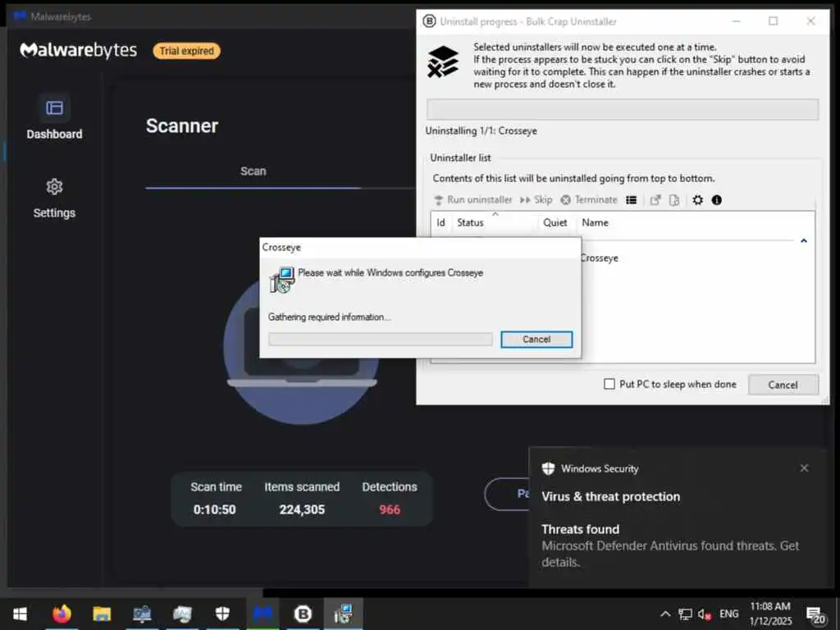Viewport: 840px width, 630px height.
Task: Collapse the uninstaller list group chevron
Action: click(804, 241)
